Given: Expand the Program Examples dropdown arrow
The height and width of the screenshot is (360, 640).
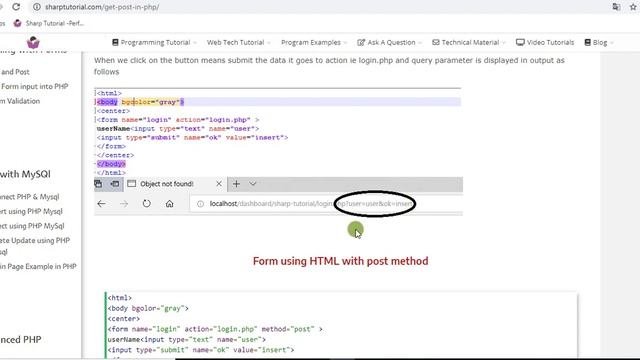Looking at the screenshot, I should pyautogui.click(x=345, y=43).
